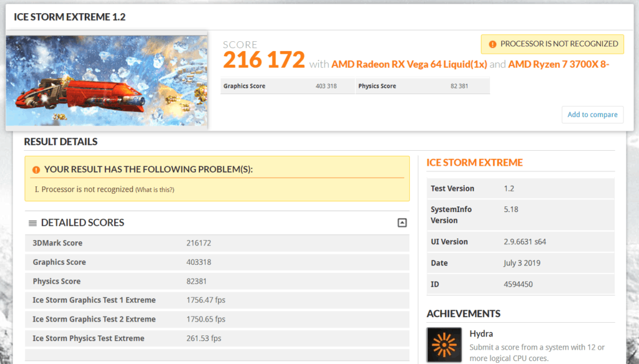Click the Hydra achievement sun icon

(x=444, y=345)
